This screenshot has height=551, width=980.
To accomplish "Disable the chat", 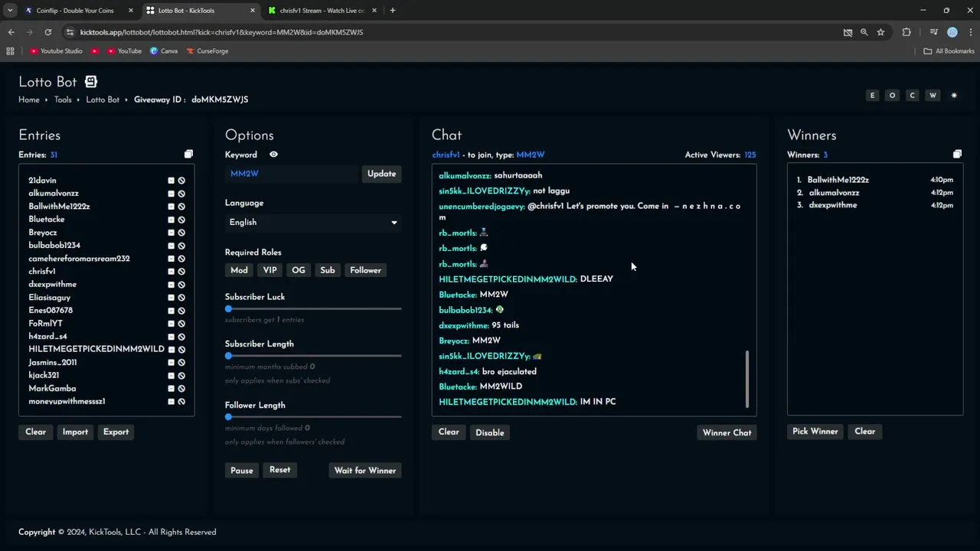I will coord(489,433).
